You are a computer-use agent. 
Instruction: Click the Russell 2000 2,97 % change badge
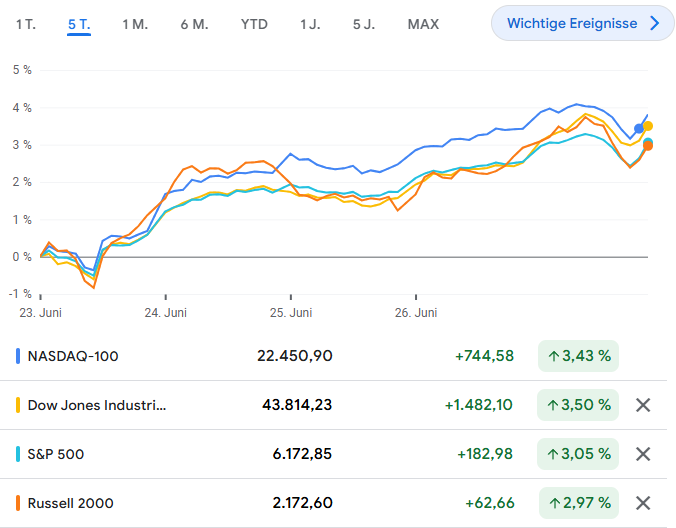click(578, 503)
